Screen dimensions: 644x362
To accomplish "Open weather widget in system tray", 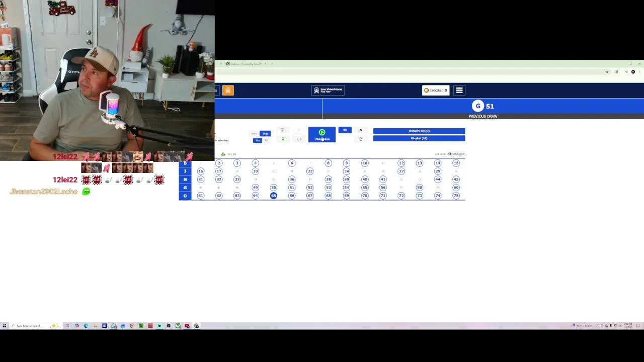I will pyautogui.click(x=582, y=326).
